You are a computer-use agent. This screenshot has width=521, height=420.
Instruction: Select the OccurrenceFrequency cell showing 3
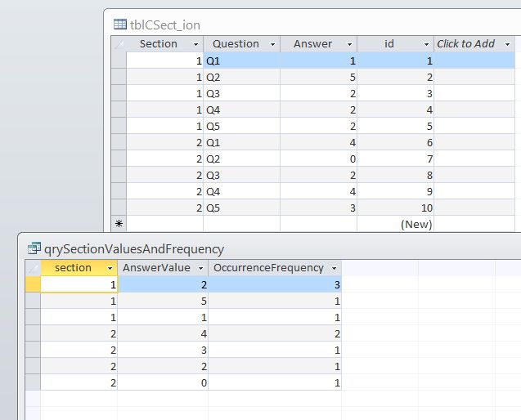pyautogui.click(x=275, y=284)
